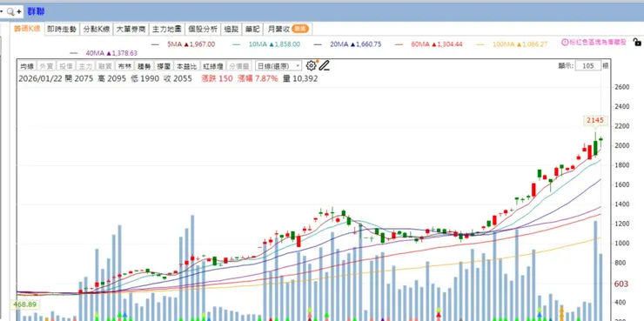Toggle the 紅綠燈 indicator button
The height and width of the screenshot is (321, 644).
[212, 65]
